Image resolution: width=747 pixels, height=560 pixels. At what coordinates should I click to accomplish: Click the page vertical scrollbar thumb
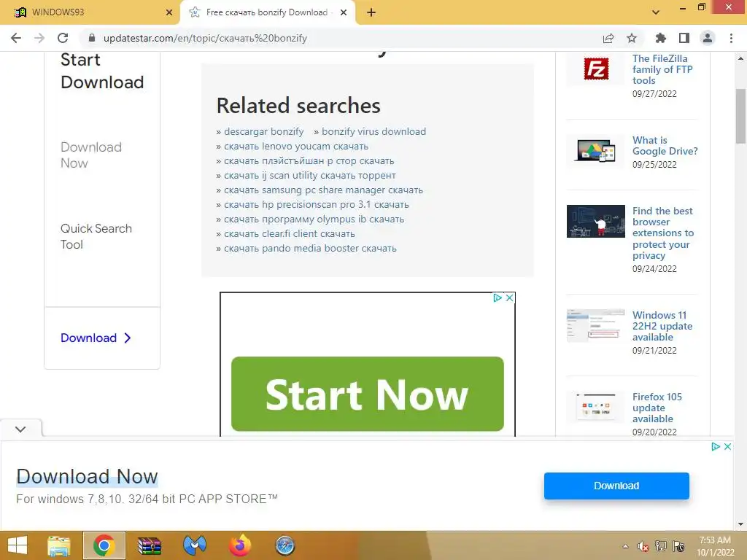pyautogui.click(x=740, y=116)
